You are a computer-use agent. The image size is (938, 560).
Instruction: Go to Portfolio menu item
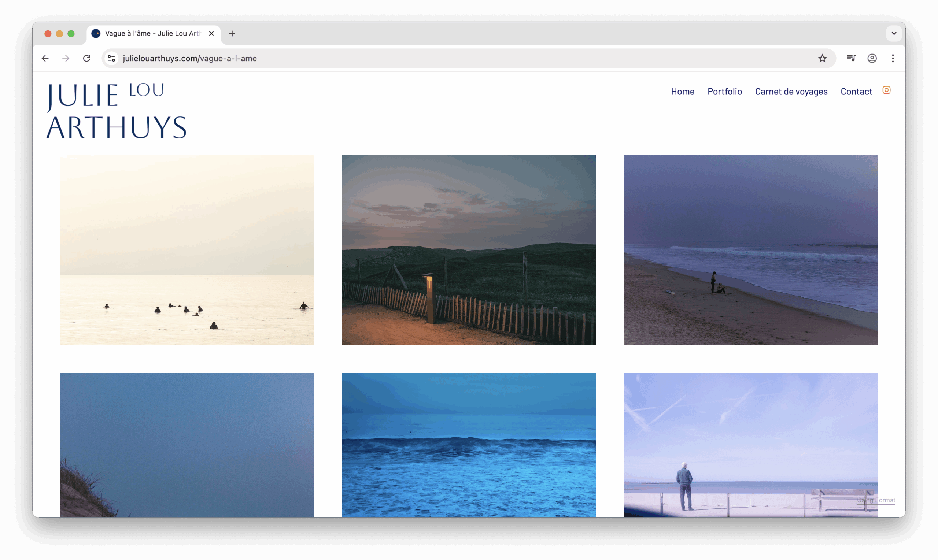[724, 92]
